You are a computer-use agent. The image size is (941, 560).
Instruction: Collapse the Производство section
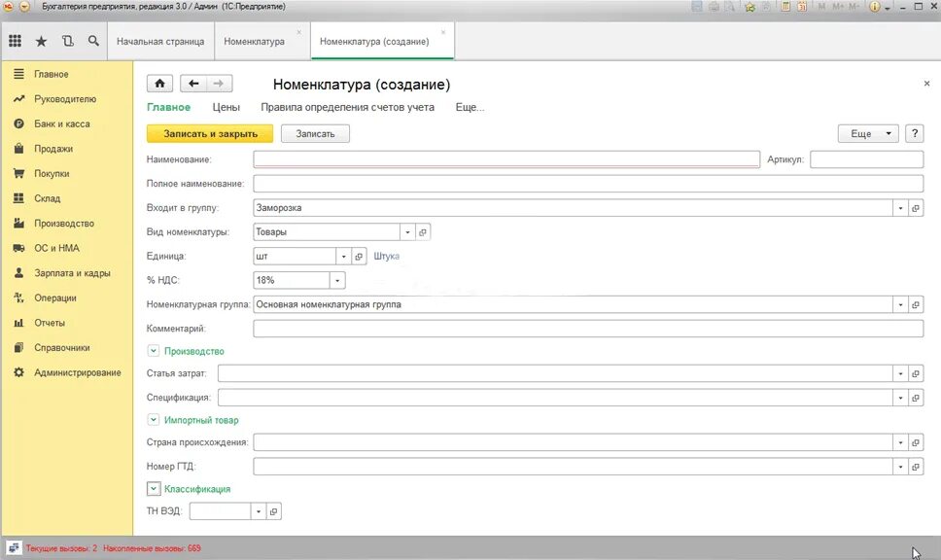point(153,351)
